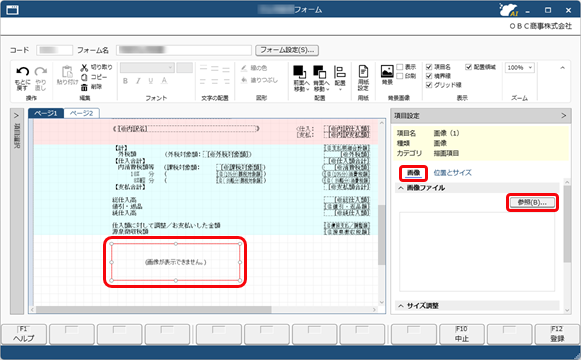Image resolution: width=581 pixels, height=360 pixels.
Task: Click the AI cloud icon in title bar
Action: 508,10
